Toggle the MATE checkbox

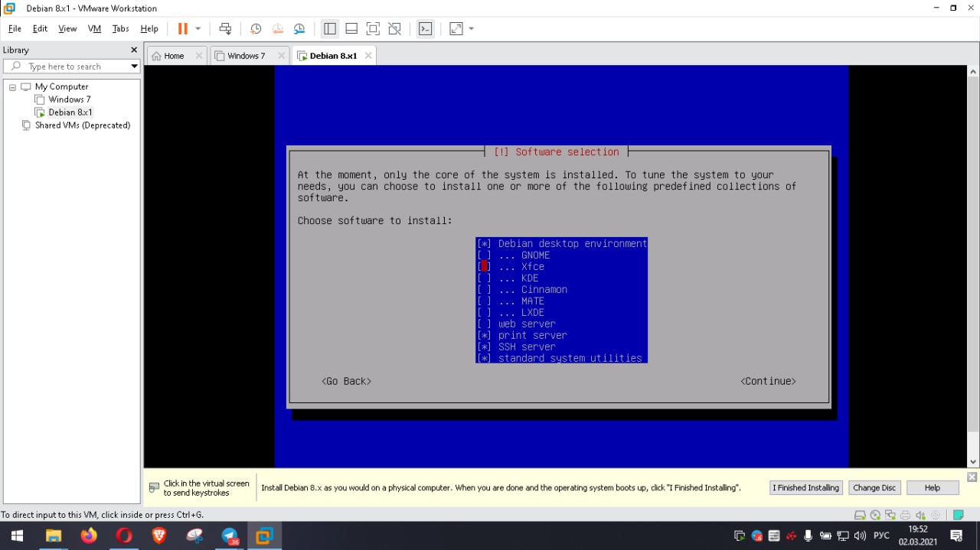tap(484, 301)
